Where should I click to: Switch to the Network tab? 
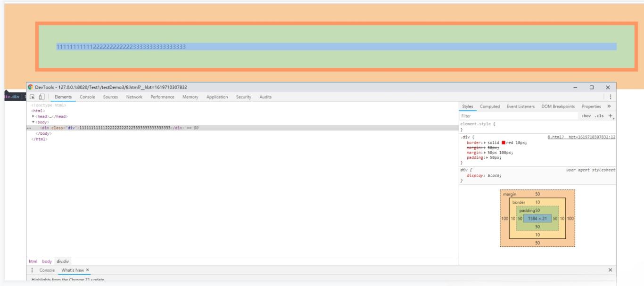134,97
